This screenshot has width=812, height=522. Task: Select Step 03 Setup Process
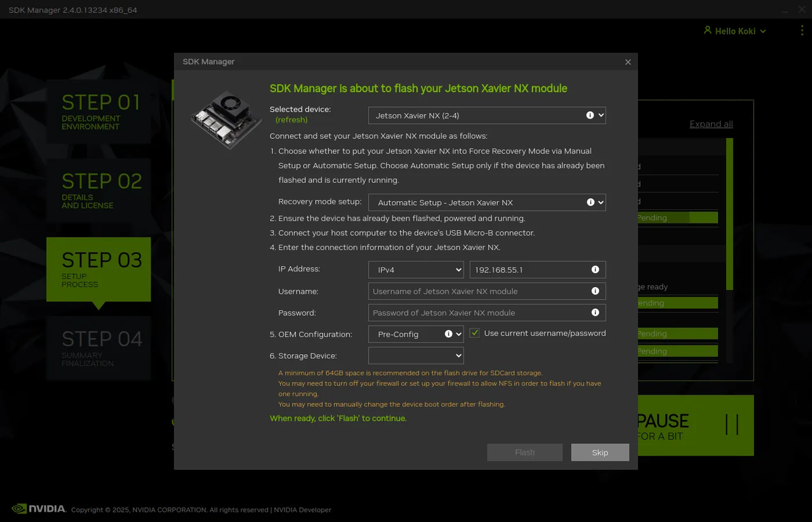(99, 269)
